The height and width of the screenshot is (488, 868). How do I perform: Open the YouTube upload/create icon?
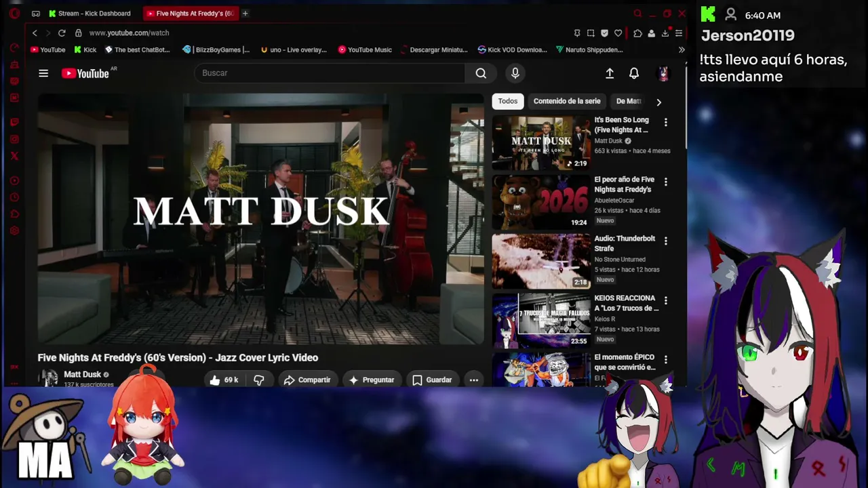610,73
